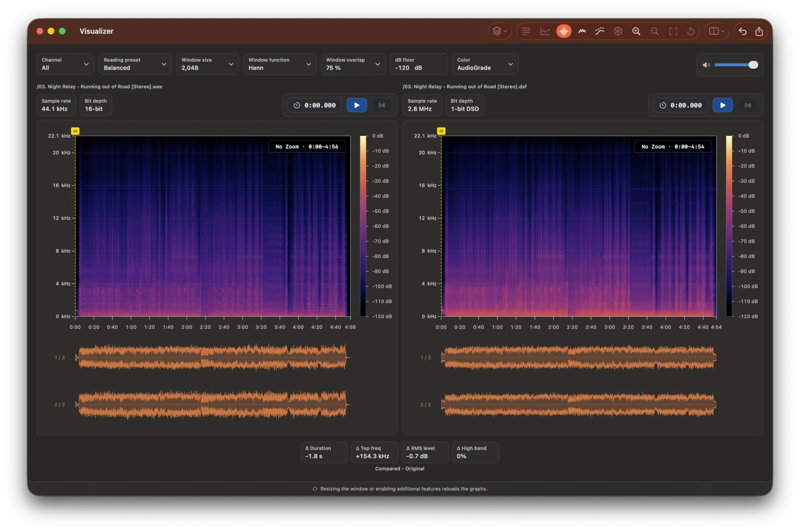The height and width of the screenshot is (532, 800).
Task: Open the Color AudioGrade dropdown
Action: pyautogui.click(x=485, y=64)
